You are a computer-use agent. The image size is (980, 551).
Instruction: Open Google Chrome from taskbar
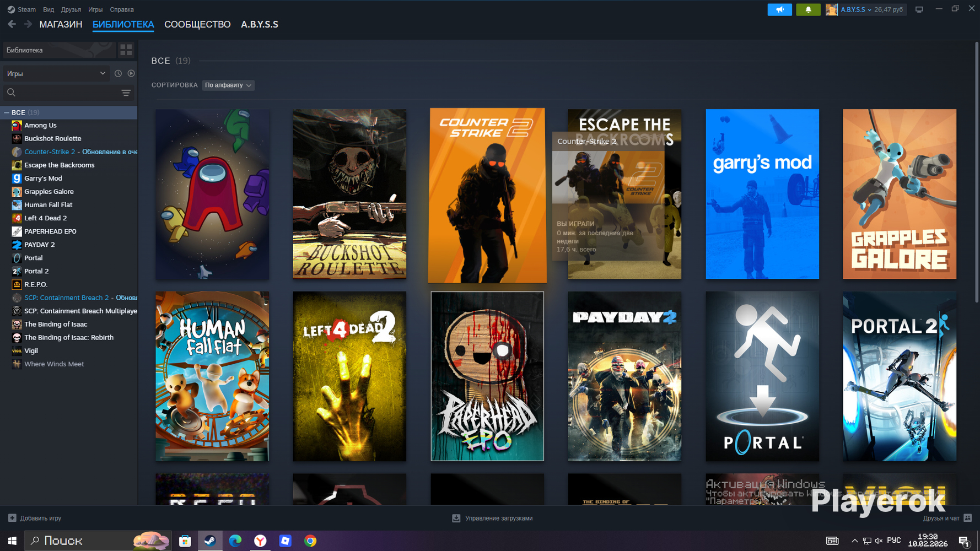[310, 541]
